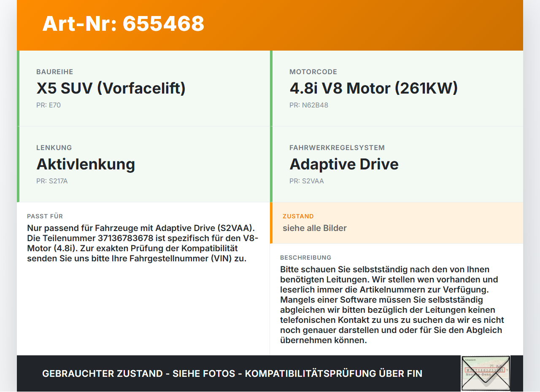540x392 pixels.
Task: Click the PR: S2VAA code
Action: tap(307, 181)
